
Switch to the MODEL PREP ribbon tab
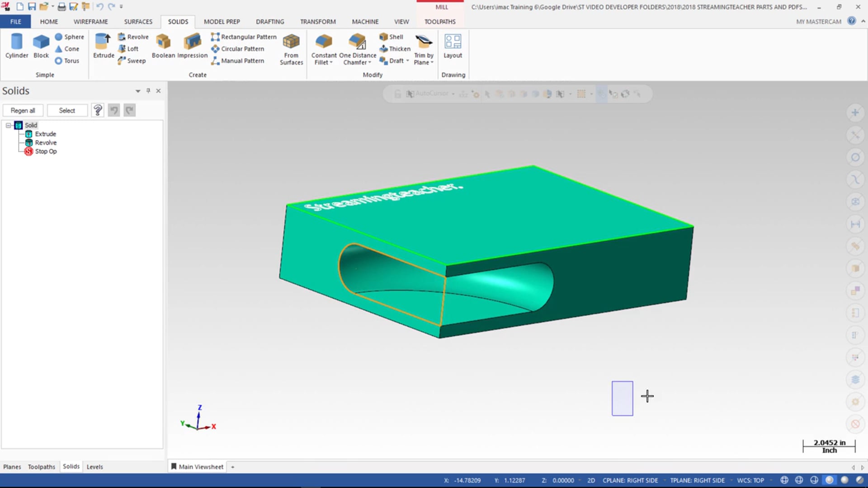click(222, 21)
